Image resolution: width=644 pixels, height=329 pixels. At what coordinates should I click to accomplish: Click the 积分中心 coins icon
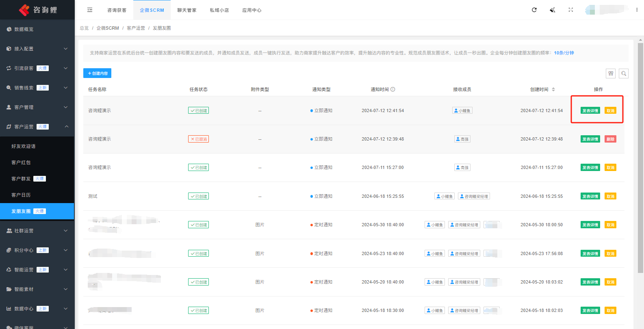point(9,250)
